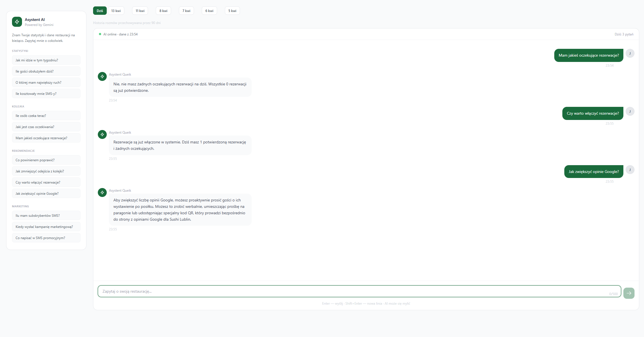Click the assistant avatar next to the reservations reply
644x337 pixels.
(102, 134)
